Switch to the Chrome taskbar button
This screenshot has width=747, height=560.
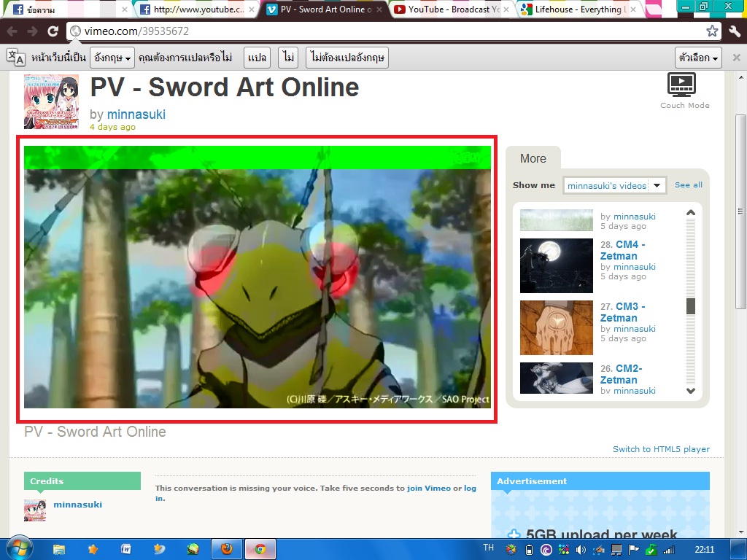click(x=260, y=550)
